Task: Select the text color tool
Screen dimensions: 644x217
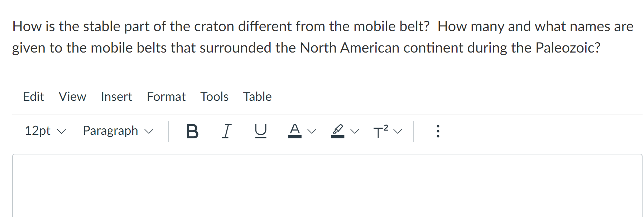Action: click(x=295, y=131)
